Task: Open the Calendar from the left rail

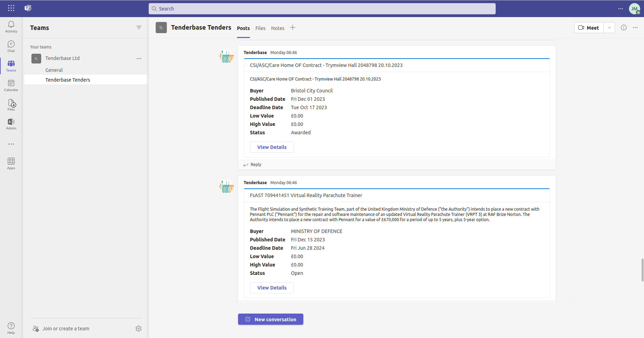Action: (x=11, y=85)
